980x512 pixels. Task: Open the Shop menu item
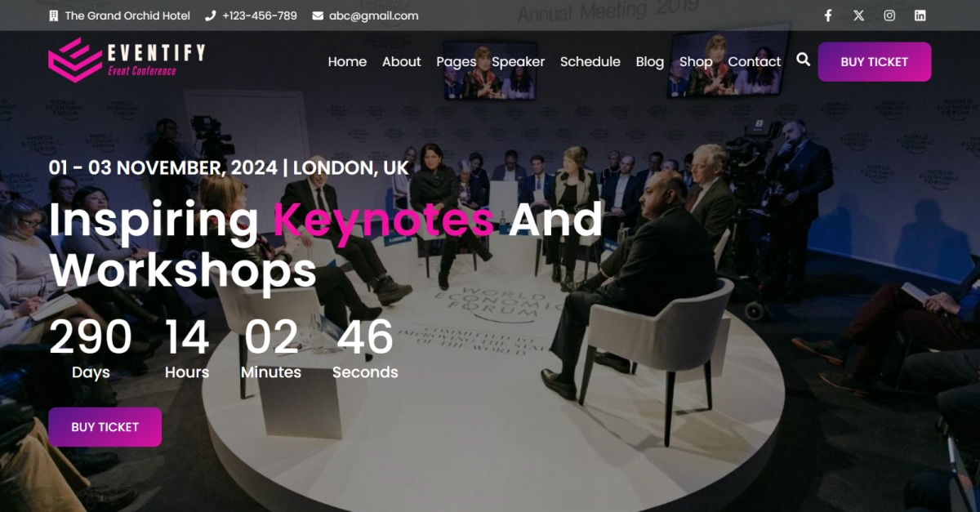tap(696, 62)
